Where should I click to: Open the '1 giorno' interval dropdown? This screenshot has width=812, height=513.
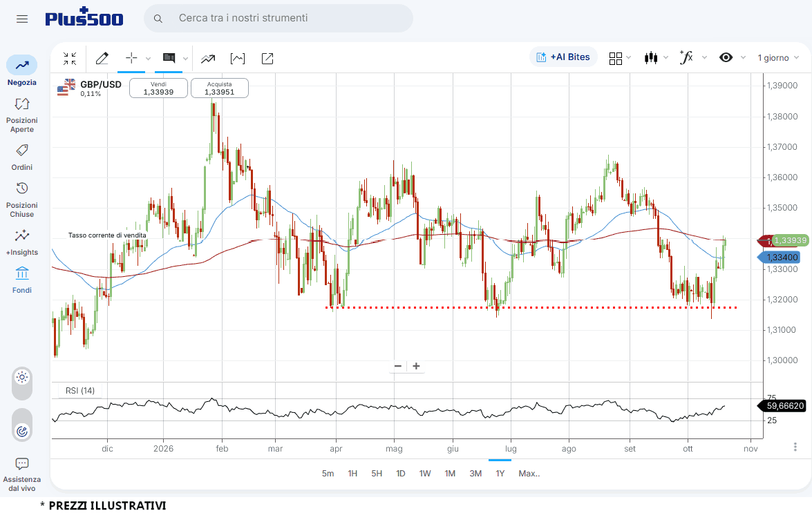(x=778, y=57)
